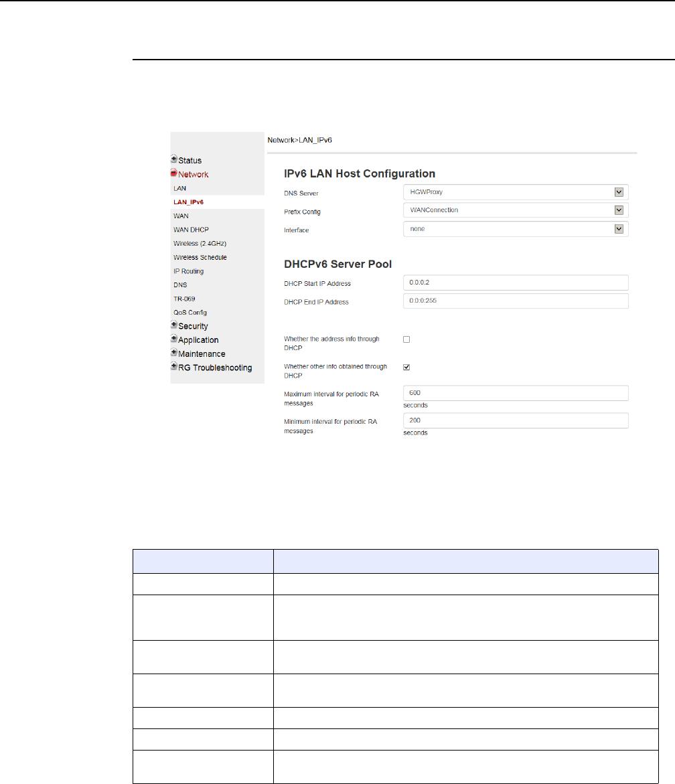The width and height of the screenshot is (675, 784).
Task: Open the LAN menu item
Action: (179, 189)
